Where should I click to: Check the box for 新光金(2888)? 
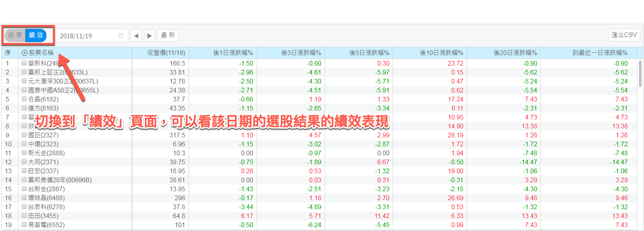pyautogui.click(x=24, y=153)
